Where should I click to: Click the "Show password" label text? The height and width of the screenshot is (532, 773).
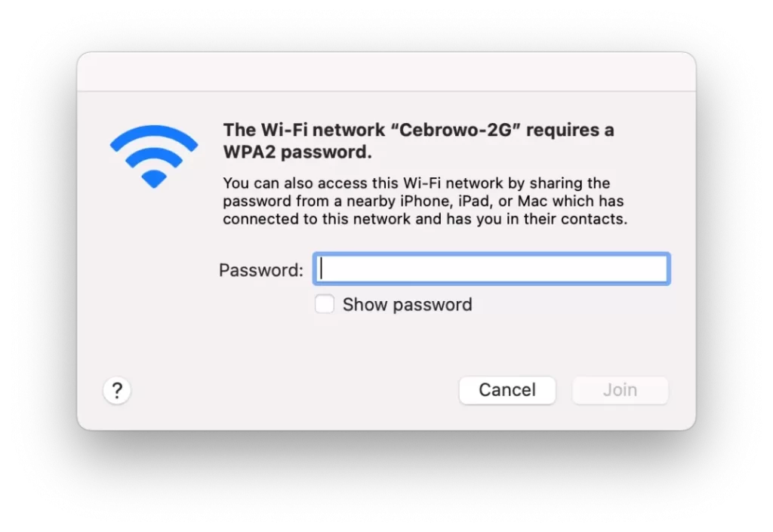point(407,304)
